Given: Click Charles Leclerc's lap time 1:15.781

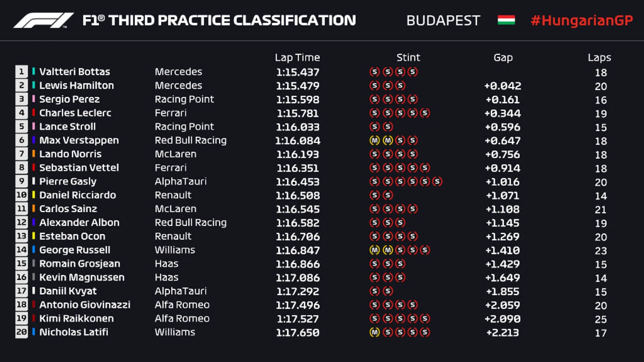Looking at the screenshot, I should (298, 113).
